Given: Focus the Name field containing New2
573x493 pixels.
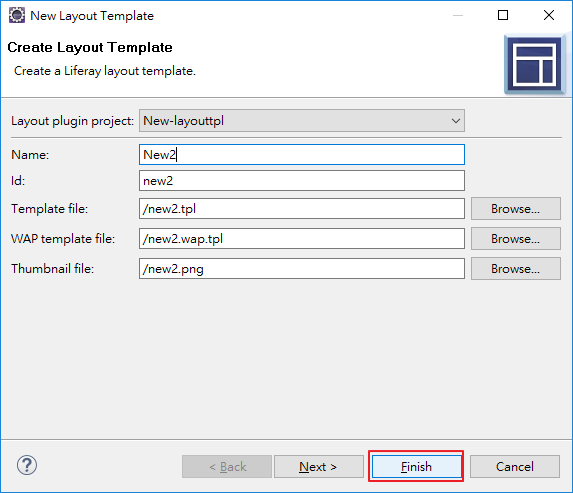Looking at the screenshot, I should point(302,155).
